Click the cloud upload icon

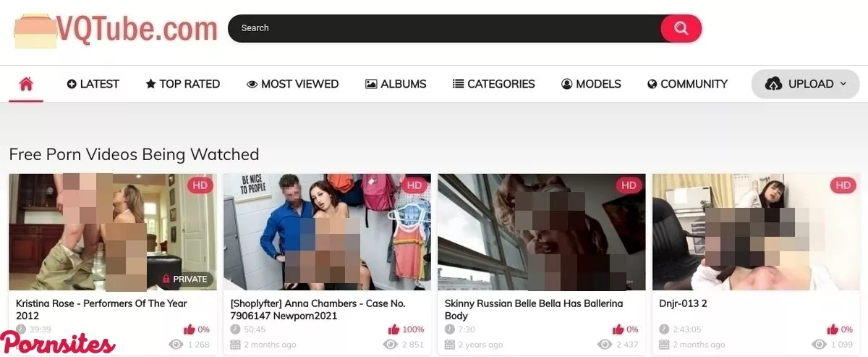click(773, 84)
